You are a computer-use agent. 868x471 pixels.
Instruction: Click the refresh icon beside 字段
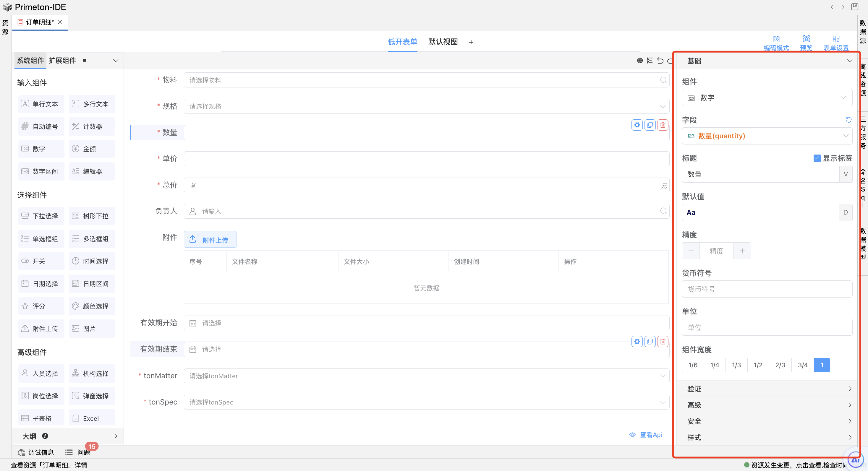pyautogui.click(x=848, y=120)
